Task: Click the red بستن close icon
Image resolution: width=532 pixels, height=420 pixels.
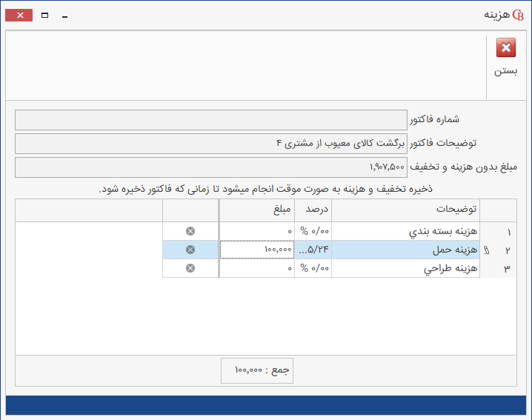Action: [506, 49]
